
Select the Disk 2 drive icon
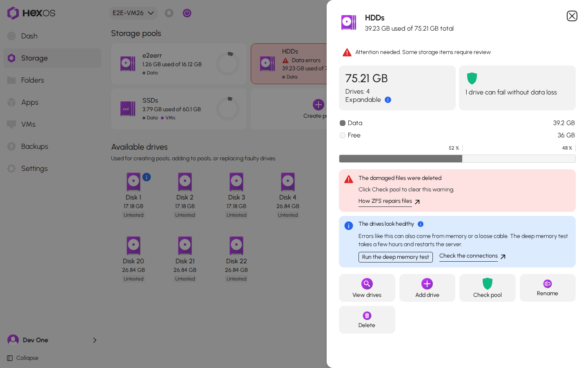[x=185, y=182]
